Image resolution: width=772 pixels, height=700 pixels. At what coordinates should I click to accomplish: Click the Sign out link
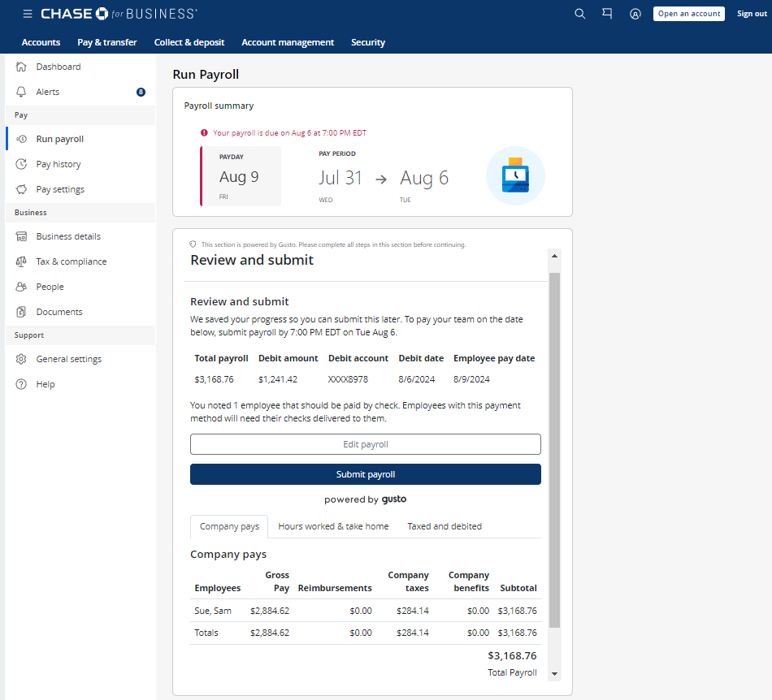click(752, 14)
